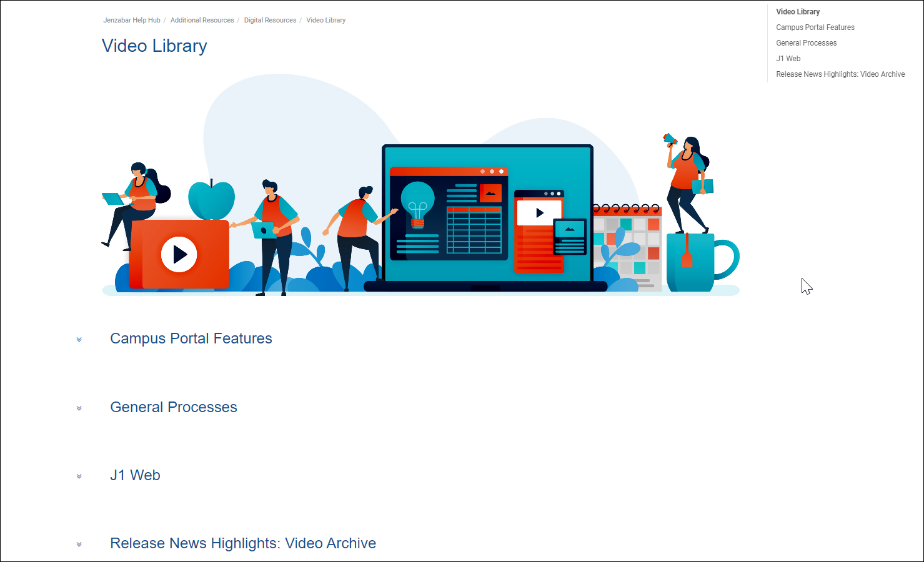Click the Video Library page title
The width and height of the screenshot is (924, 562).
point(154,46)
